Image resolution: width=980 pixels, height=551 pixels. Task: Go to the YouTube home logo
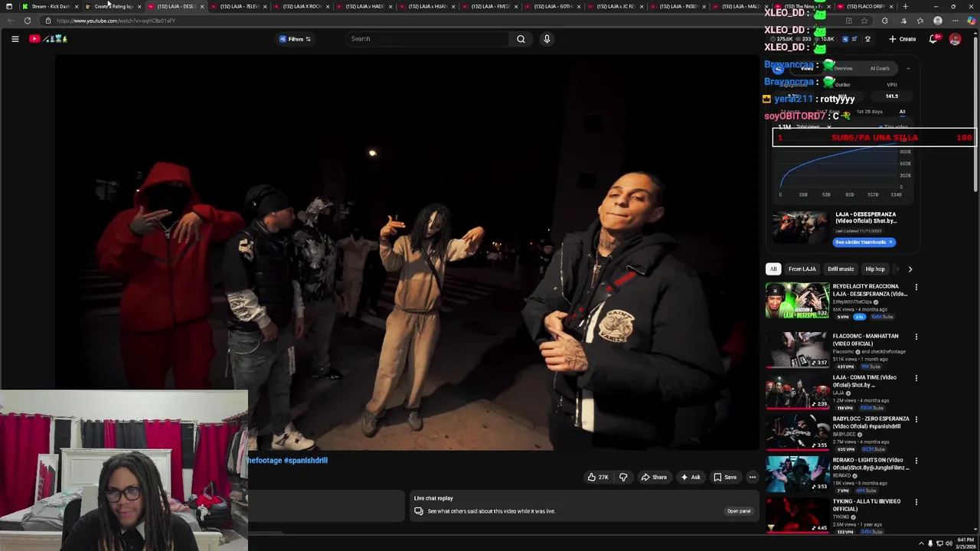[x=48, y=39]
